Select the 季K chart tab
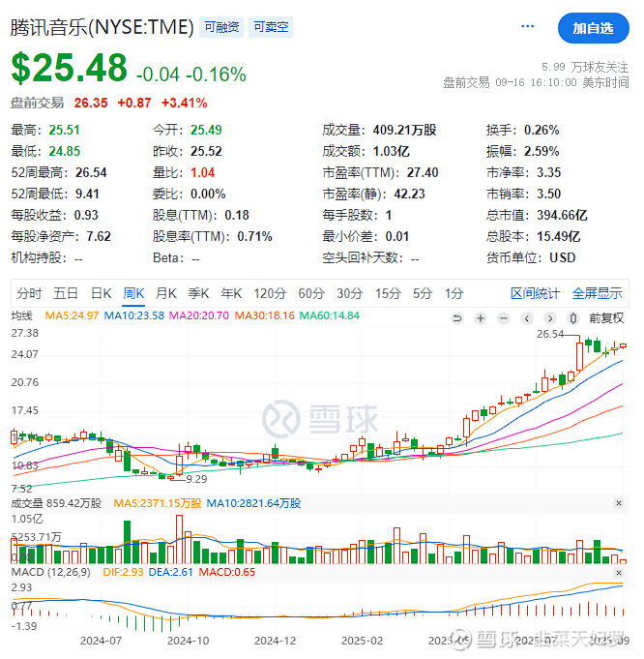Viewport: 644px width, 659px height. point(198,293)
